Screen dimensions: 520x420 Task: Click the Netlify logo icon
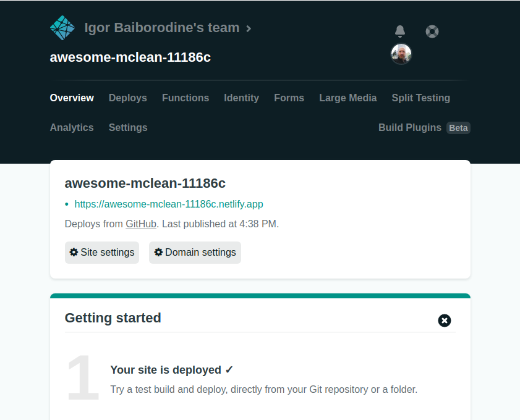[x=62, y=28]
